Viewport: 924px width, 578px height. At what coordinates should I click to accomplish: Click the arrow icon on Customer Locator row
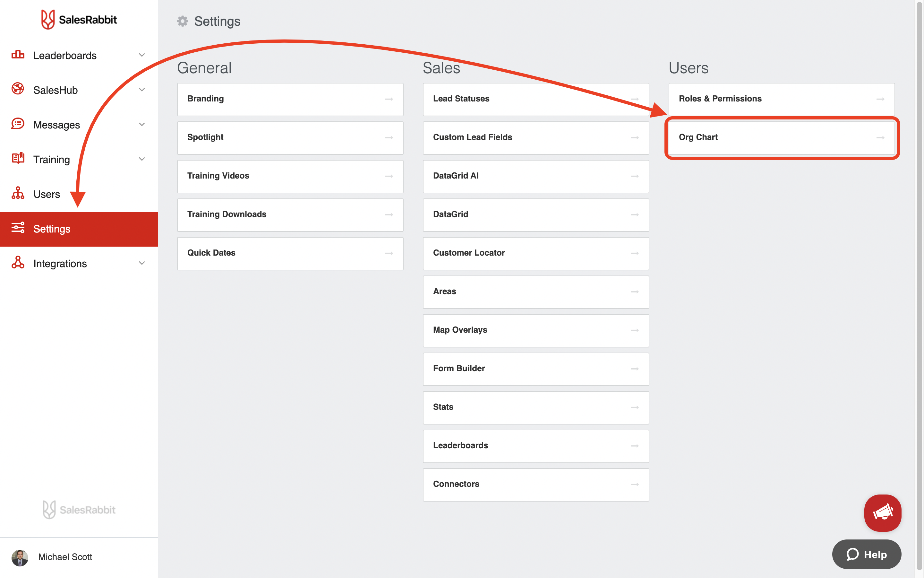pyautogui.click(x=635, y=253)
